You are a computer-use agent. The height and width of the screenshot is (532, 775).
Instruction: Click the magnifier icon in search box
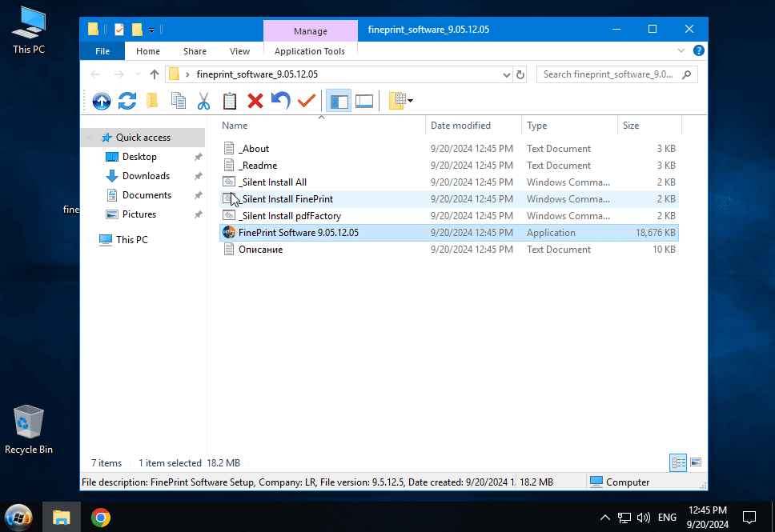[x=686, y=74]
